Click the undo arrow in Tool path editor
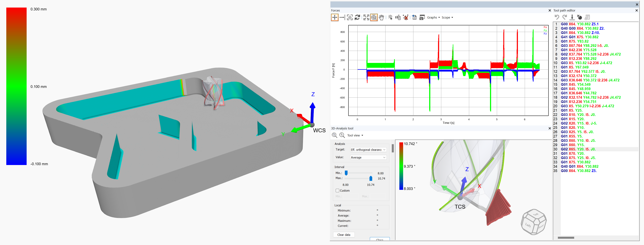 (557, 17)
